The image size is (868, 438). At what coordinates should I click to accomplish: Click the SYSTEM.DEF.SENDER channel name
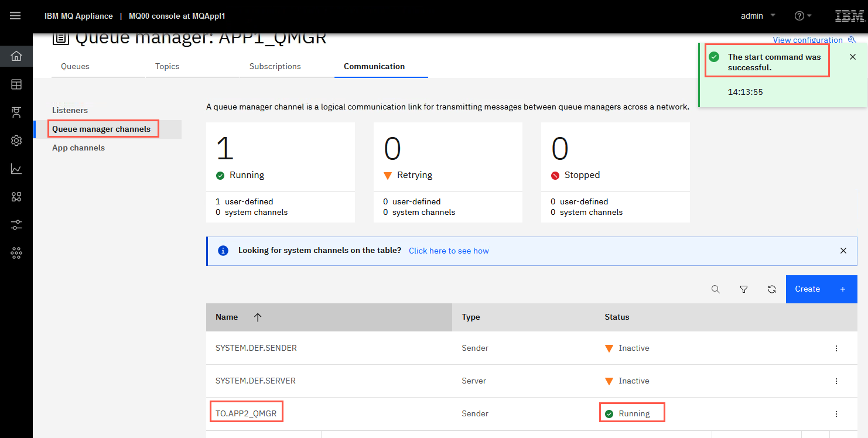(x=257, y=348)
